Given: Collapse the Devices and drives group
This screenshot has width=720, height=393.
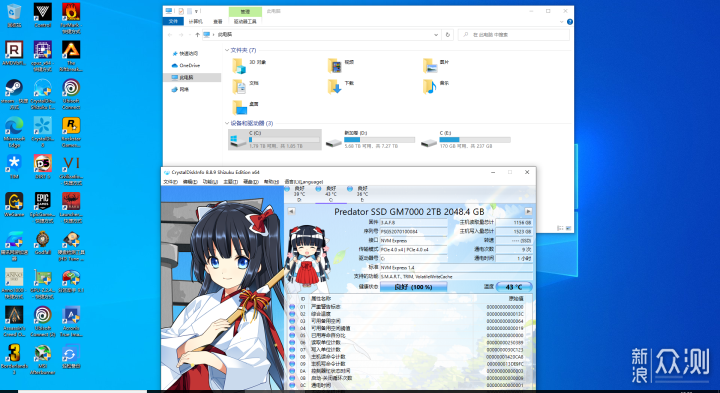Looking at the screenshot, I should (227, 123).
